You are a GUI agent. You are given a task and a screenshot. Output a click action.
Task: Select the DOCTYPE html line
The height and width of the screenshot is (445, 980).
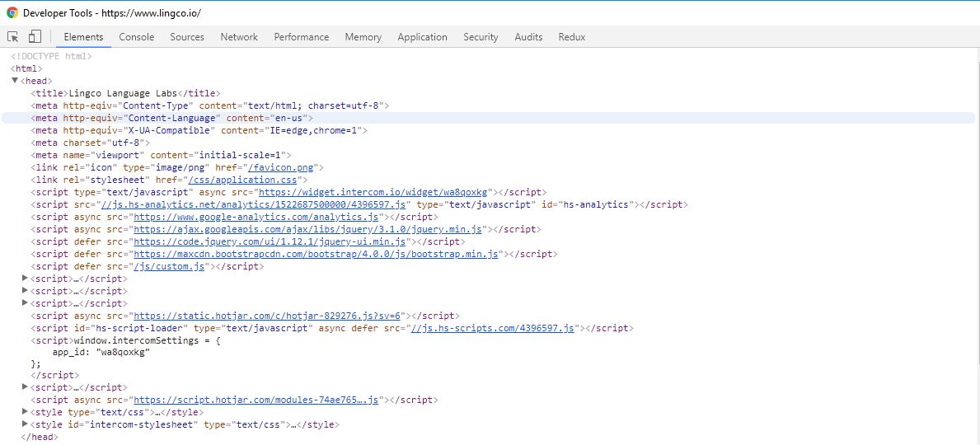click(51, 56)
